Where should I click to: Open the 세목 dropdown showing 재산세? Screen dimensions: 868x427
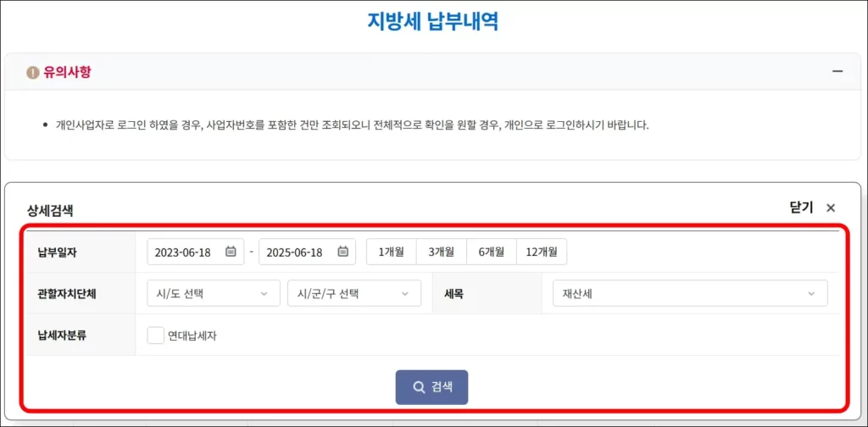(x=690, y=293)
